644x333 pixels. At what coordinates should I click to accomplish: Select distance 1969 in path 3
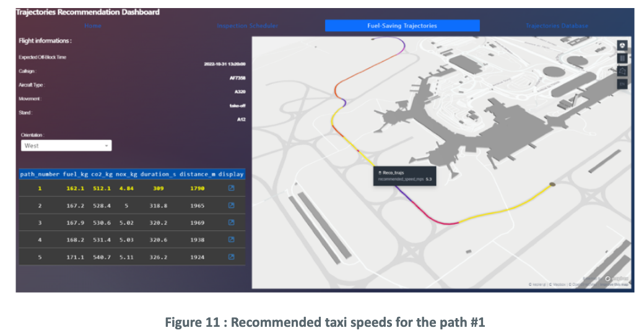pyautogui.click(x=198, y=223)
